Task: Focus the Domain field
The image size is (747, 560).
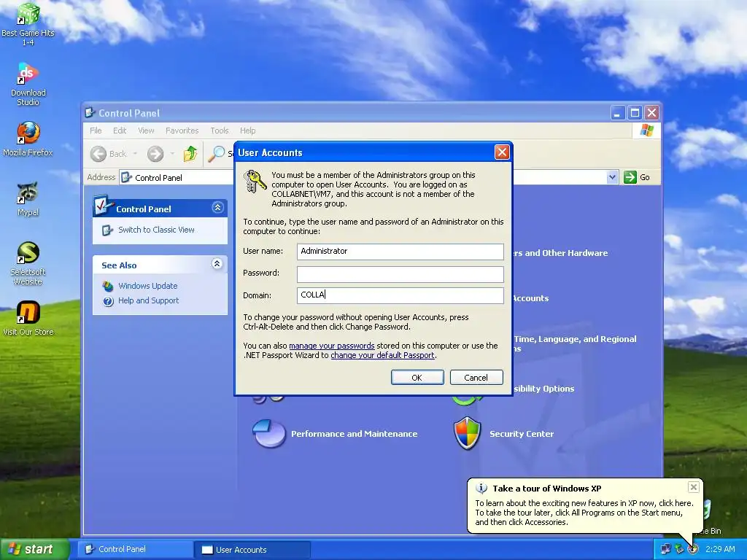Action: (400, 295)
